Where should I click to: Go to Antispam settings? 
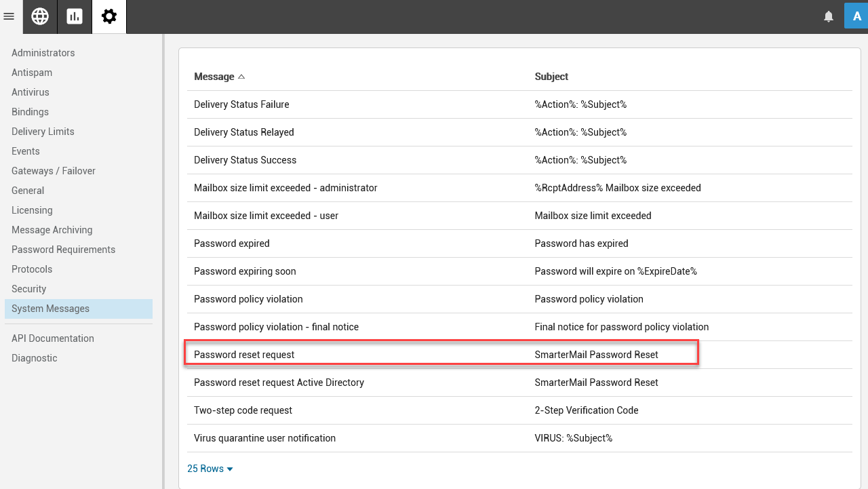(x=32, y=73)
